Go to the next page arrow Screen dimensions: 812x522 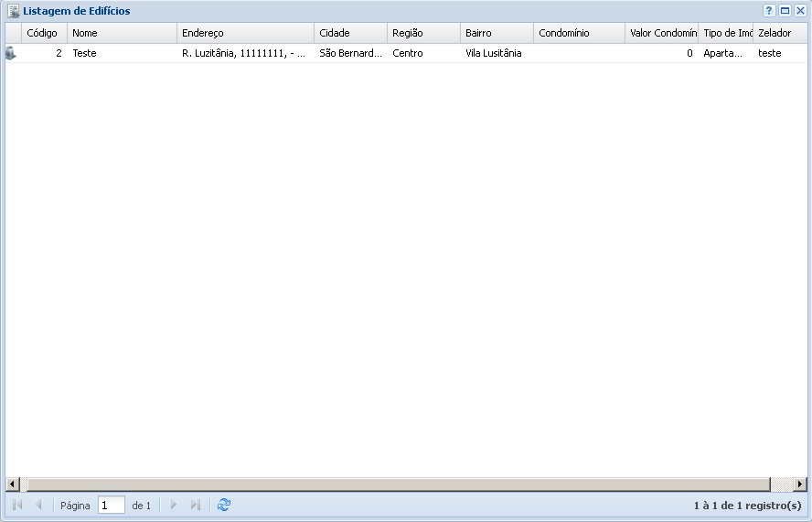coord(174,505)
